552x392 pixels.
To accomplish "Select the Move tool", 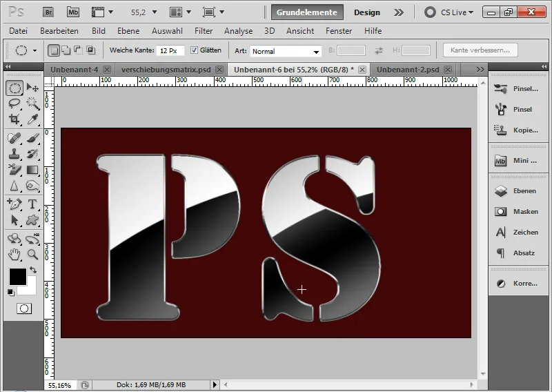I will click(32, 88).
